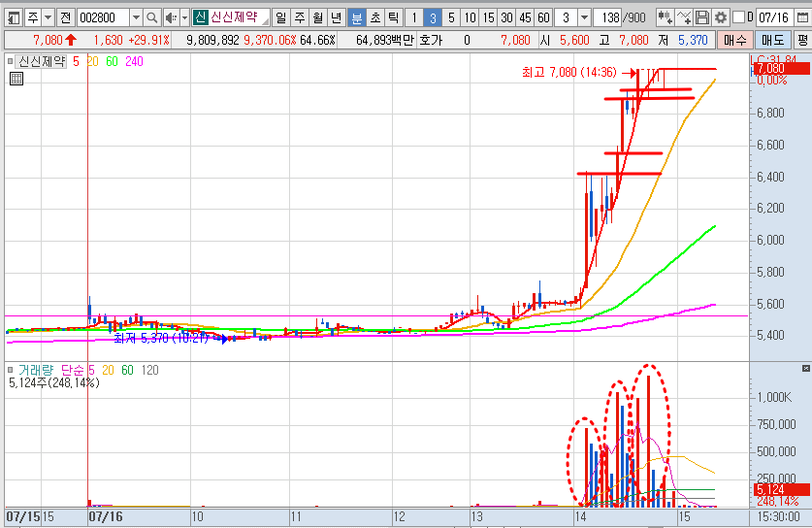
Task: Save chart settings with floppy disk icon
Action: pos(702,18)
